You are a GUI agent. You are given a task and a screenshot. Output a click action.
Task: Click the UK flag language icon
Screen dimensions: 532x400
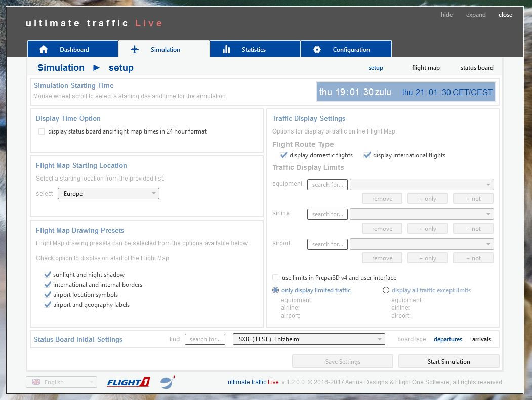pyautogui.click(x=36, y=382)
